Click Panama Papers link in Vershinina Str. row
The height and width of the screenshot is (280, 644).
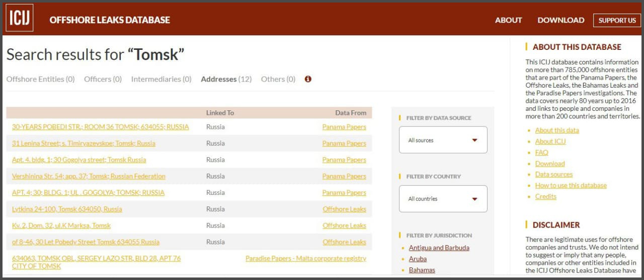[x=344, y=176]
